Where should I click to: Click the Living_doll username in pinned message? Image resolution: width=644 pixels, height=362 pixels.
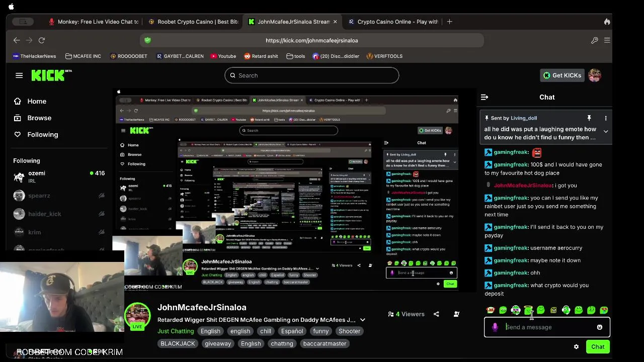coord(524,118)
